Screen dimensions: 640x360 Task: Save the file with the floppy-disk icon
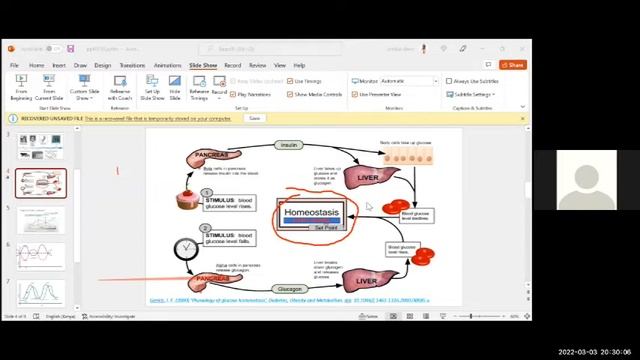coord(71,49)
